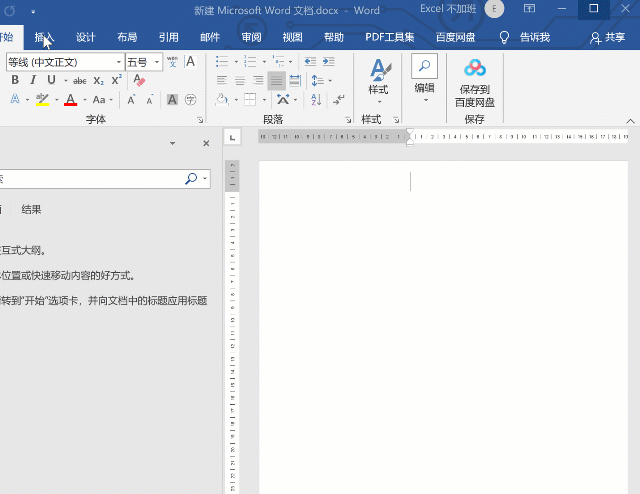Image resolution: width=640 pixels, height=494 pixels.
Task: Open Styles gallery button
Action: (x=378, y=81)
